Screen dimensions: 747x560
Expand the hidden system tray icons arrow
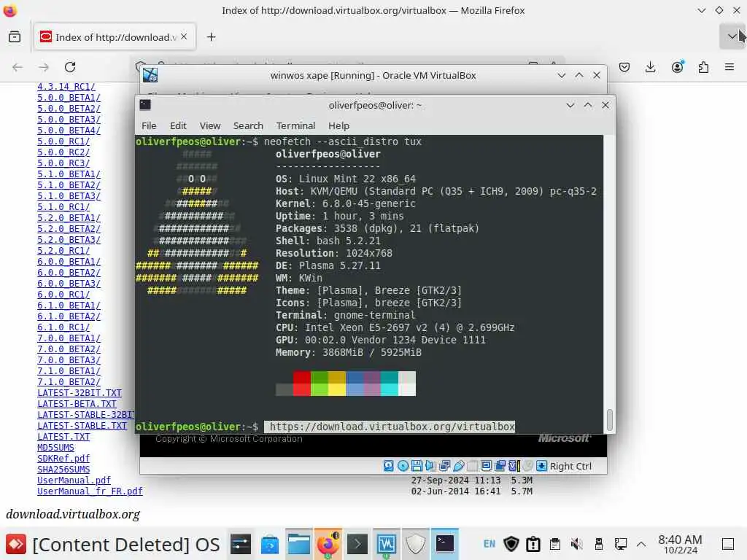(641, 544)
